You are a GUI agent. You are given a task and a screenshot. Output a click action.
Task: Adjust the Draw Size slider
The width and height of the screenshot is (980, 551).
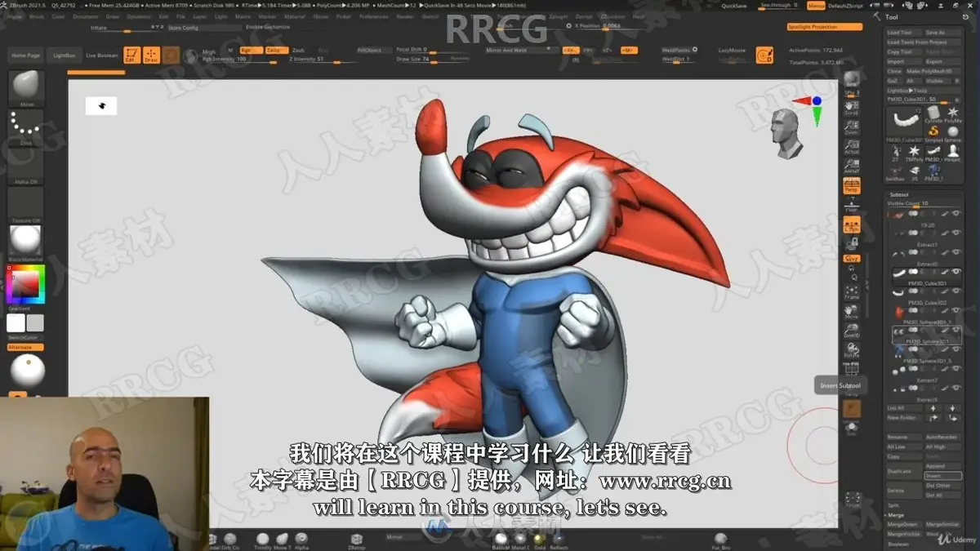(433, 59)
